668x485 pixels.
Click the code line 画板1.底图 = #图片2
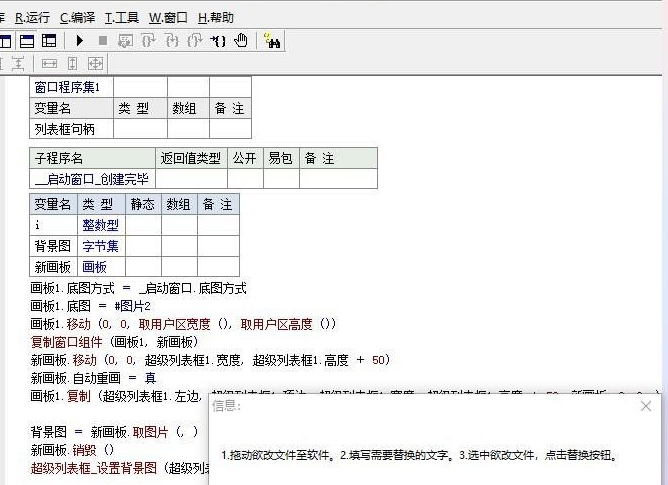(90, 306)
